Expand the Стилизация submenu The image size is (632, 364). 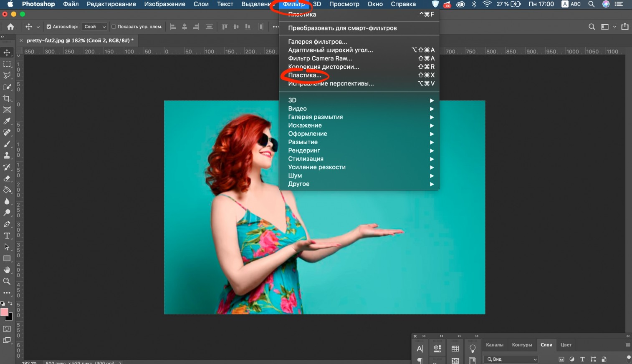[359, 158]
